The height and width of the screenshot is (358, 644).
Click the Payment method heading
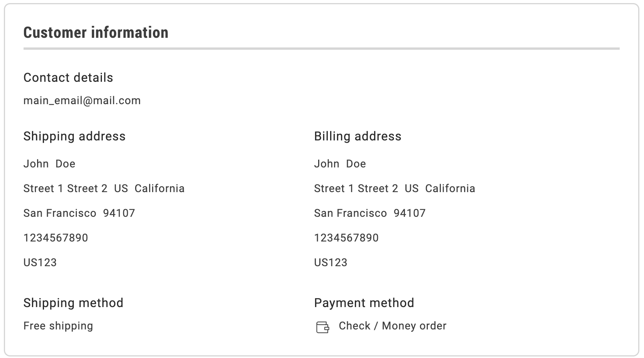click(364, 303)
